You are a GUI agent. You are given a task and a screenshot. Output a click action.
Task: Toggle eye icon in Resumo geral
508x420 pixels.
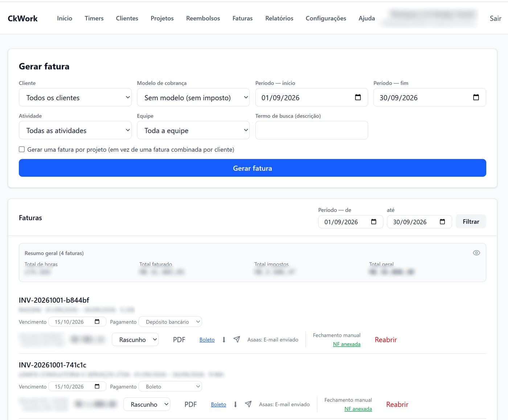pos(476,253)
